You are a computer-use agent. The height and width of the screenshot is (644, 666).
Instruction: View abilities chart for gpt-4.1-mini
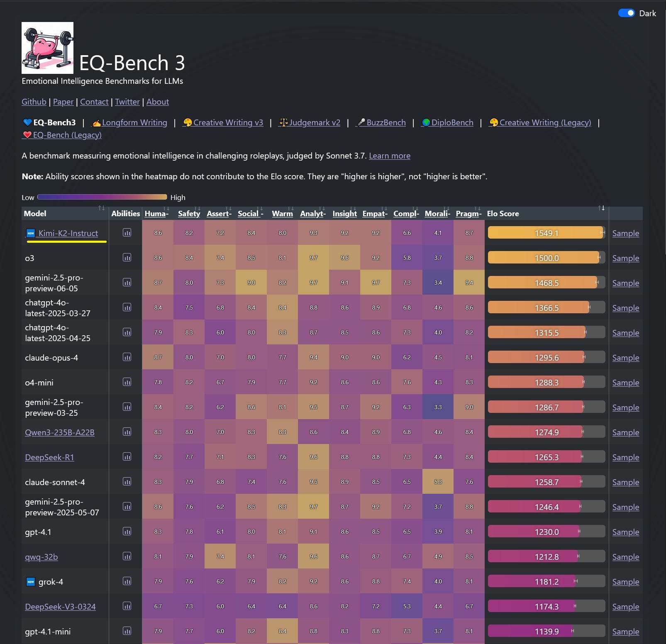point(127,631)
